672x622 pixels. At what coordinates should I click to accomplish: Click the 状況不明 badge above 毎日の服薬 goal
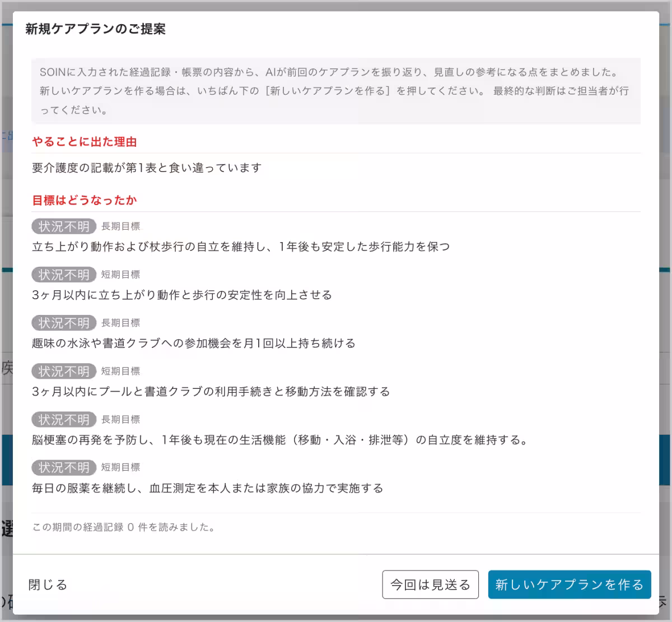(x=64, y=467)
